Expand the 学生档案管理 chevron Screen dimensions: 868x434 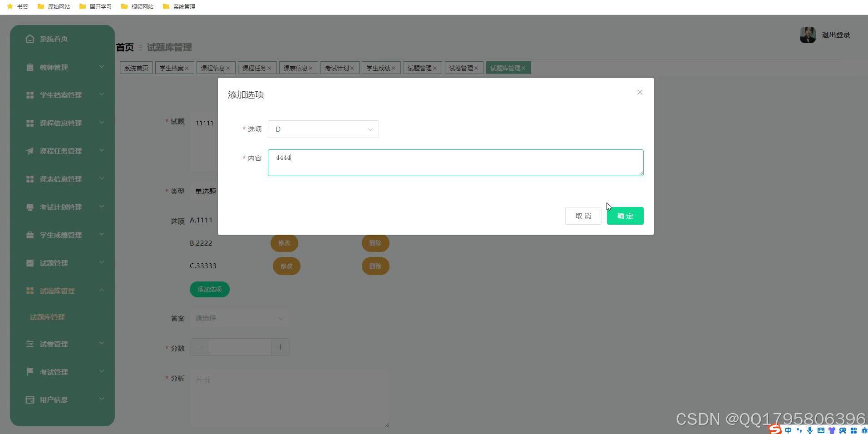[x=102, y=94]
